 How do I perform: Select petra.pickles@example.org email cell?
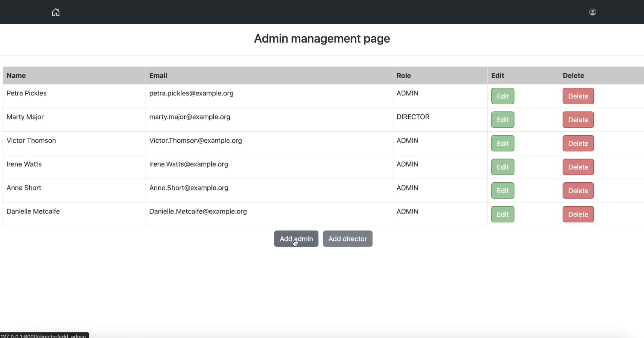(x=191, y=93)
